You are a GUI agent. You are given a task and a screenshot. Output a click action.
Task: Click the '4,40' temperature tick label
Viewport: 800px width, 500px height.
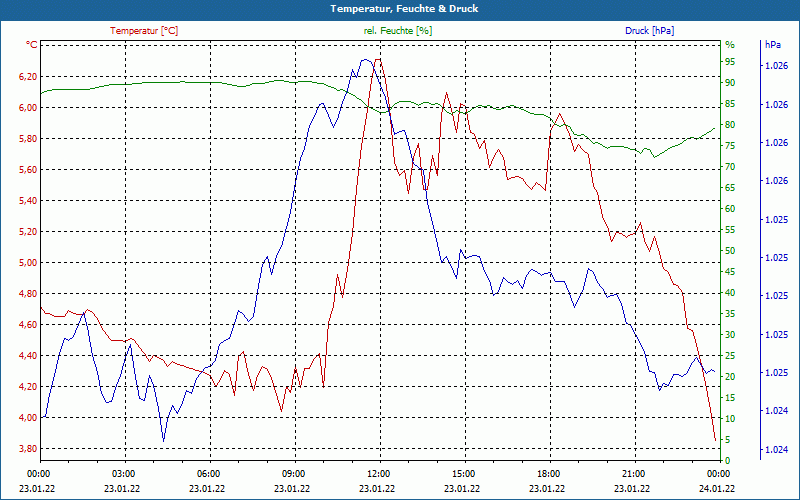tap(28, 356)
